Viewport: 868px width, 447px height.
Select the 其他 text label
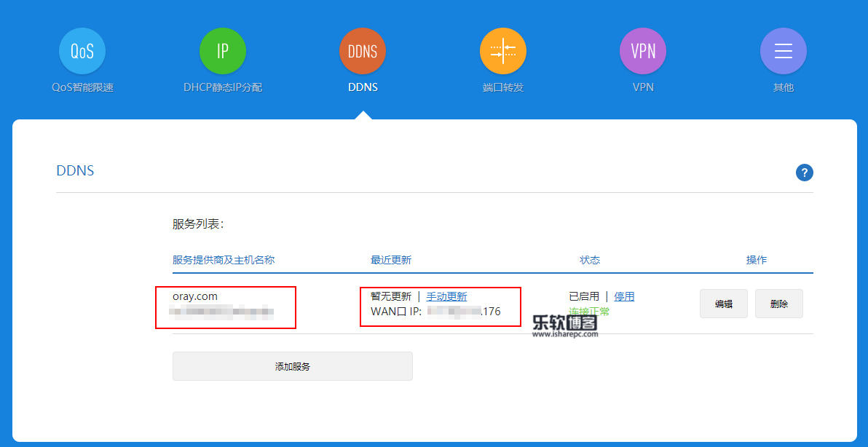pos(783,87)
